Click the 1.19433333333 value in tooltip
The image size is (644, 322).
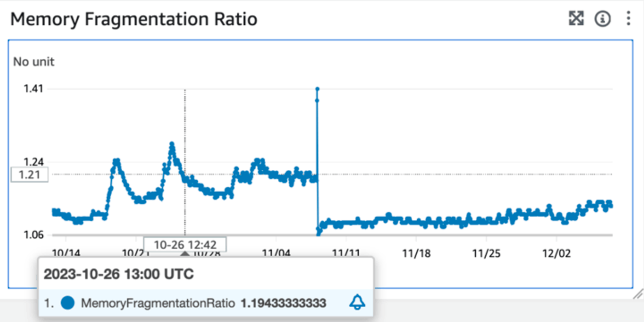coord(283,303)
